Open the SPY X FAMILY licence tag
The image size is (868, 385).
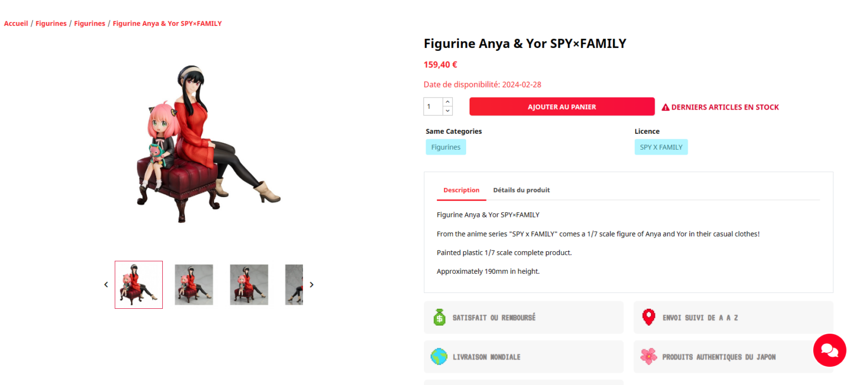click(x=661, y=147)
